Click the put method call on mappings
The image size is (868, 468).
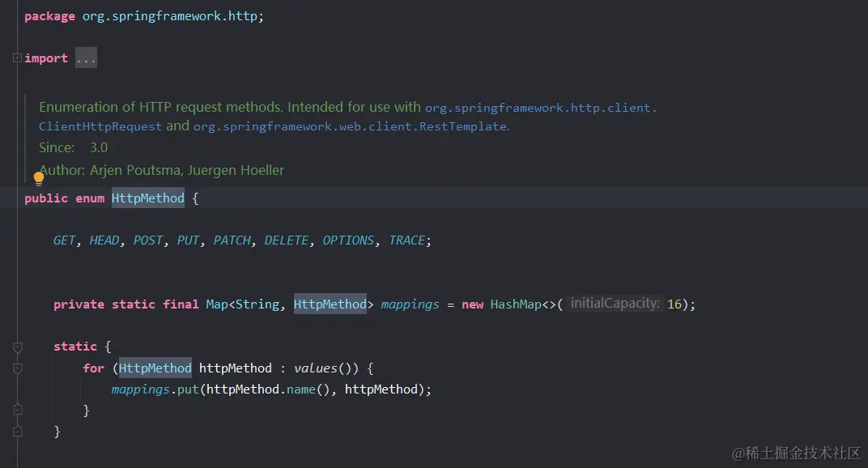coord(188,389)
